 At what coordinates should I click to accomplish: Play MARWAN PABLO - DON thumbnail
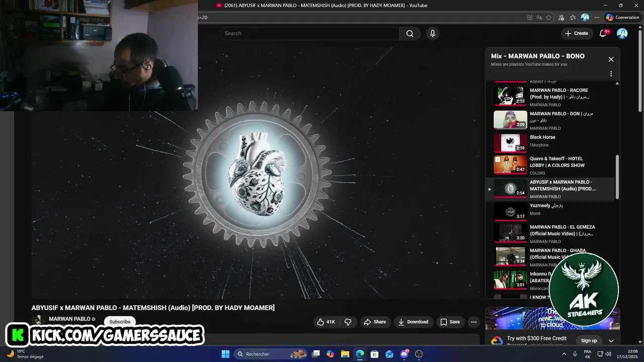tap(510, 120)
